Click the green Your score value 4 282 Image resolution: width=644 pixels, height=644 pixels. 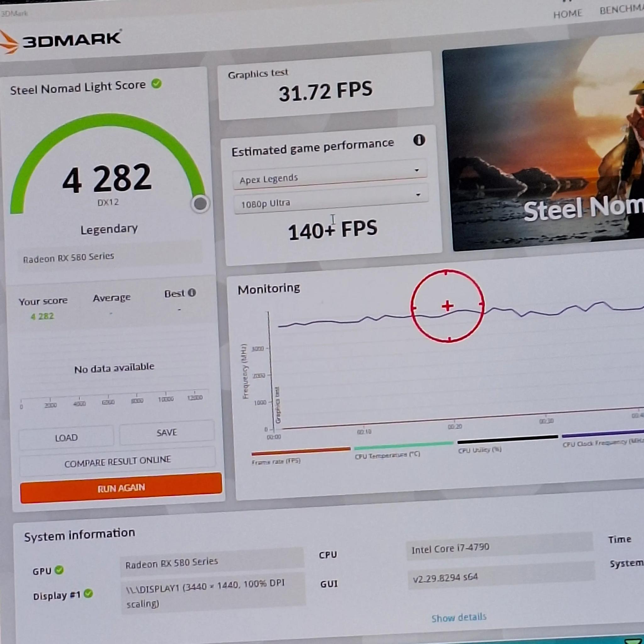pyautogui.click(x=42, y=316)
